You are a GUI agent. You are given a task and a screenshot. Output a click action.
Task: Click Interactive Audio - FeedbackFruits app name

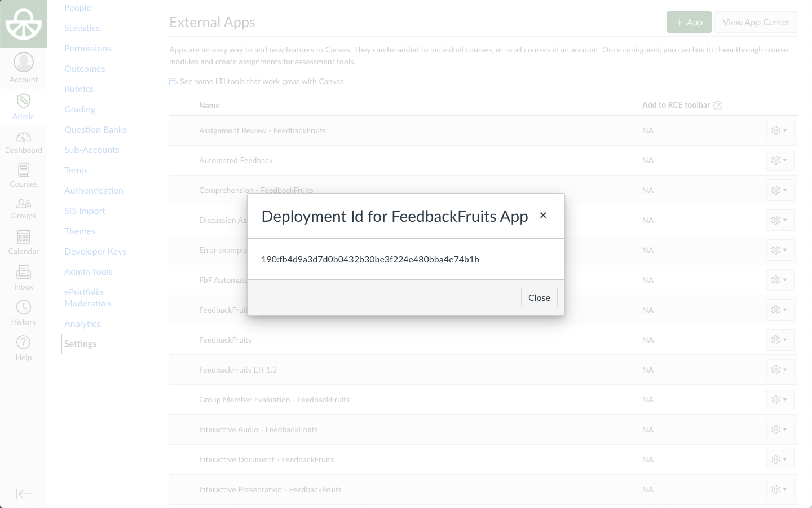(258, 430)
